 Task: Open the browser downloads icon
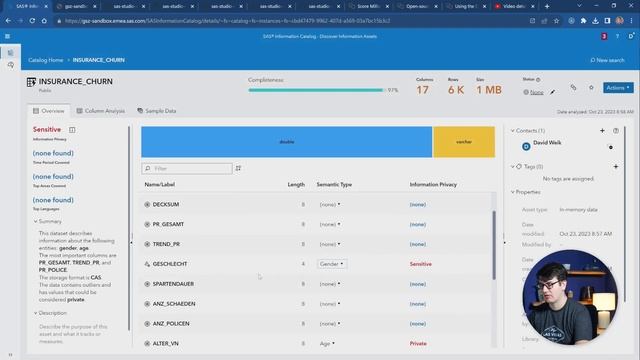pyautogui.click(x=595, y=21)
